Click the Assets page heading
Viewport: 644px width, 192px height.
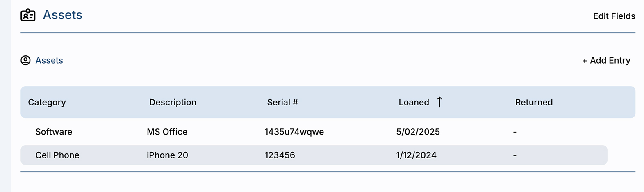coord(63,15)
